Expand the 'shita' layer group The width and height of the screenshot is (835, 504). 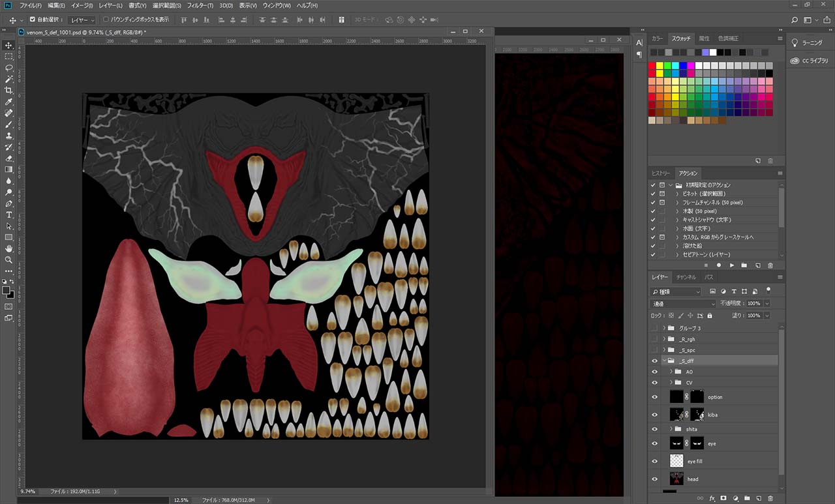click(671, 429)
